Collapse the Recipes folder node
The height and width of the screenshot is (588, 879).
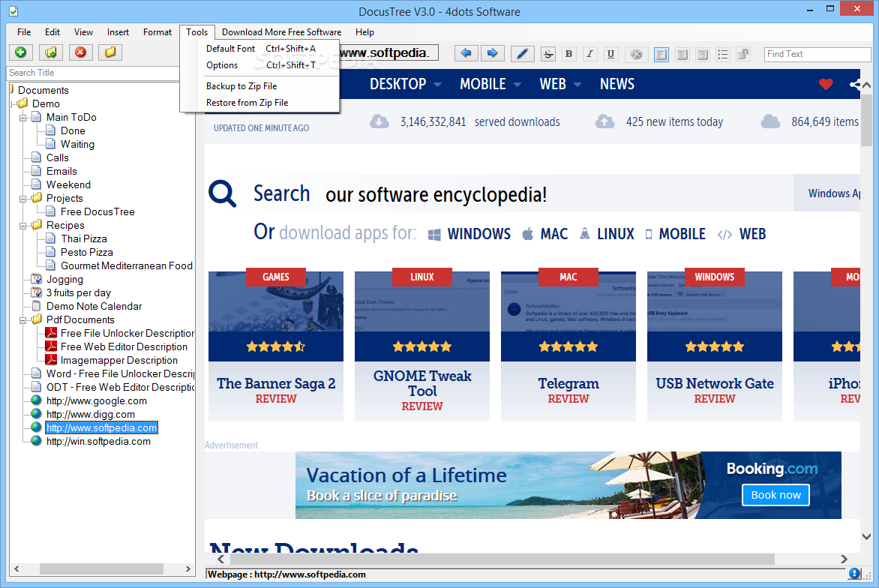coord(23,226)
